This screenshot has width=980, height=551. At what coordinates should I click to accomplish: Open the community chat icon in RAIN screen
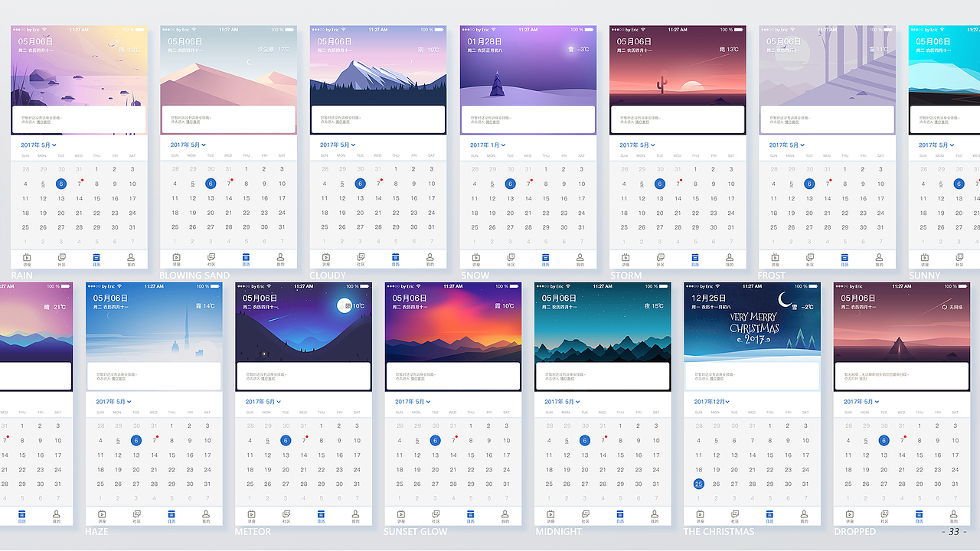click(61, 258)
